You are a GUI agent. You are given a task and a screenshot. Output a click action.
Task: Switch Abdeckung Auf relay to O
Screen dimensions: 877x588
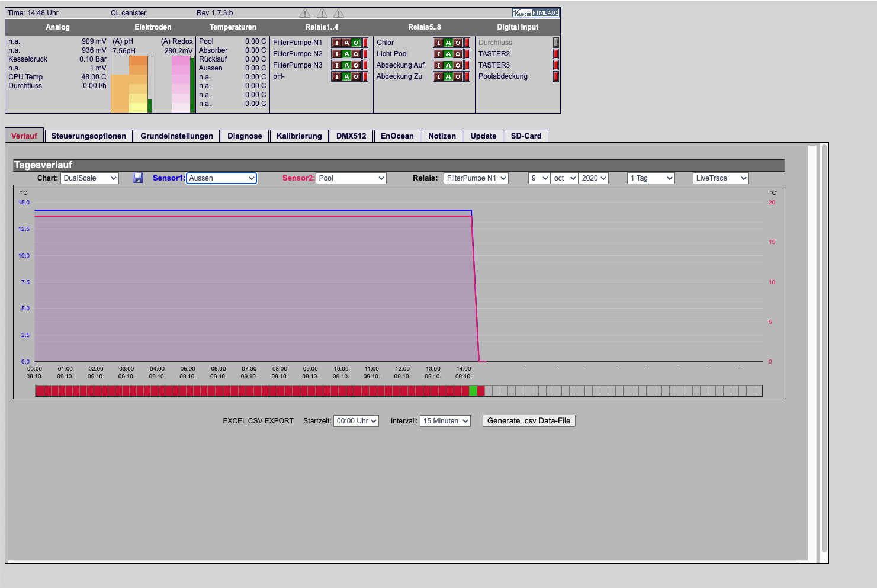458,65
